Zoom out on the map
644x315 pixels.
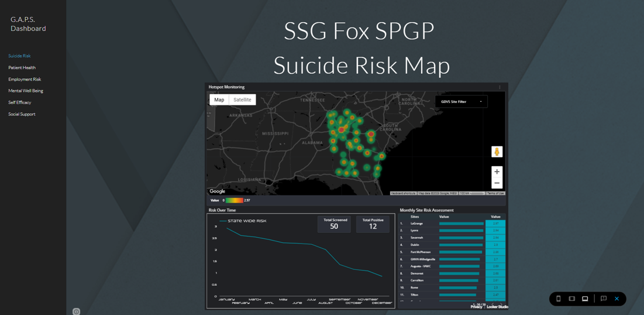click(x=497, y=183)
